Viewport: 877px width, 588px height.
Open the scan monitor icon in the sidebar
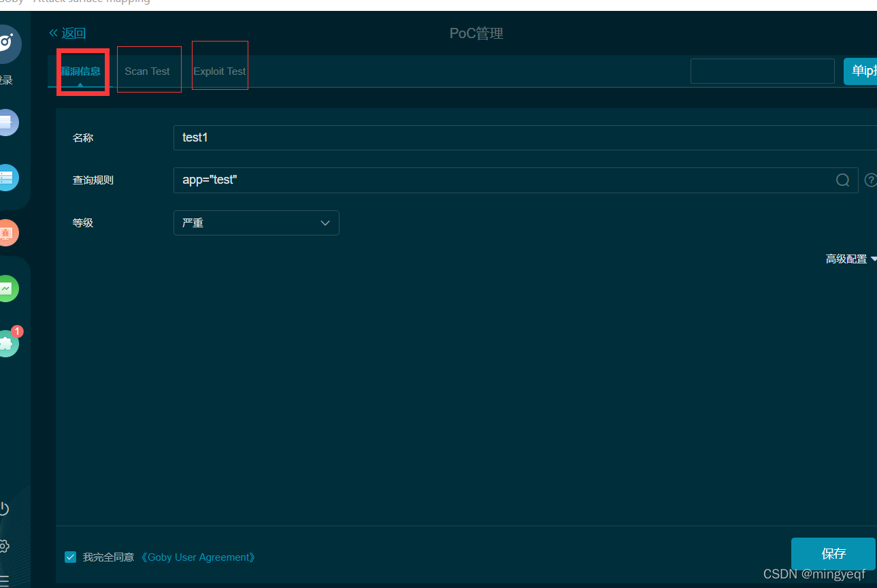coord(7,122)
